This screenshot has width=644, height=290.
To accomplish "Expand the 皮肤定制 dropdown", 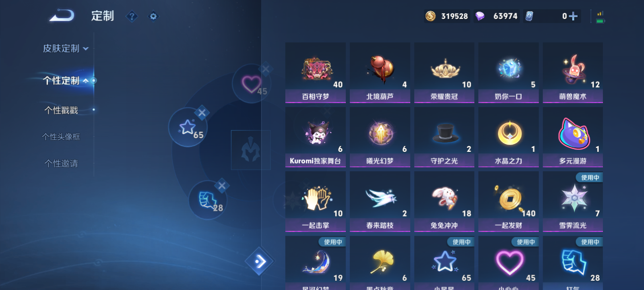I will 66,48.
